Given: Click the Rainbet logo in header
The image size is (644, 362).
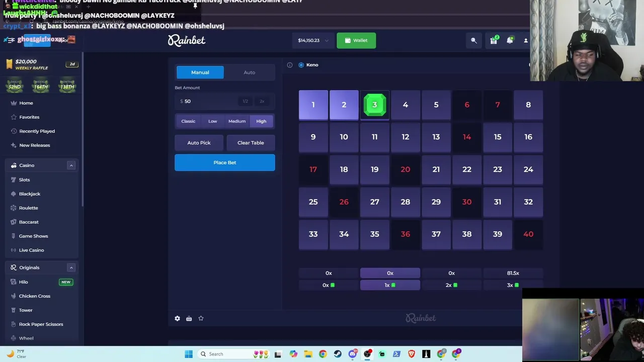Looking at the screenshot, I should pyautogui.click(x=187, y=40).
